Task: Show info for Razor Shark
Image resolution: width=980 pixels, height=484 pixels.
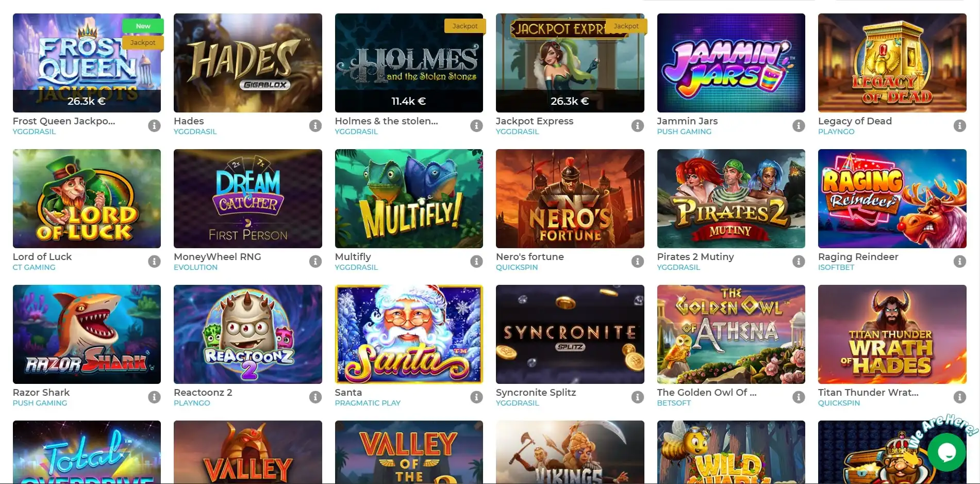Action: [x=154, y=397]
